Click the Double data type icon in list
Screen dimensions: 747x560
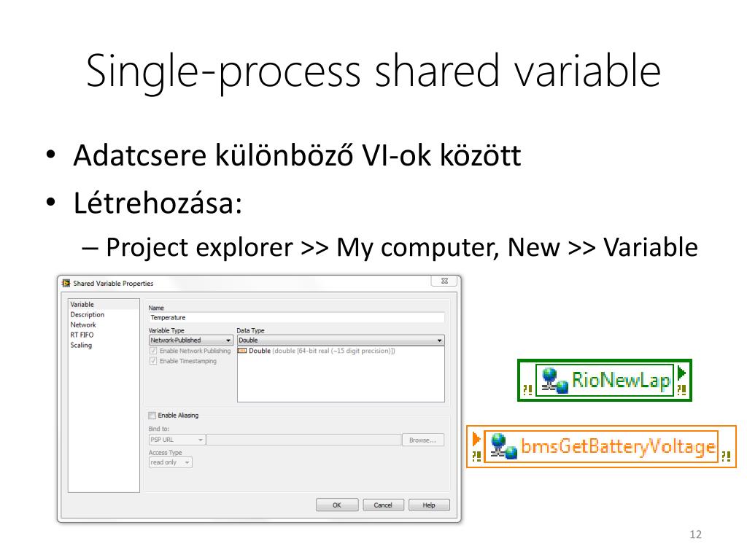click(x=242, y=351)
